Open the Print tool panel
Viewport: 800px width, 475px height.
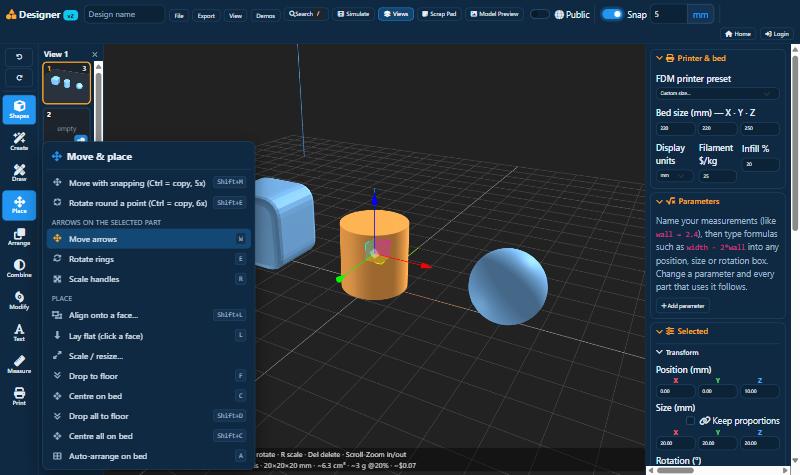(19, 396)
